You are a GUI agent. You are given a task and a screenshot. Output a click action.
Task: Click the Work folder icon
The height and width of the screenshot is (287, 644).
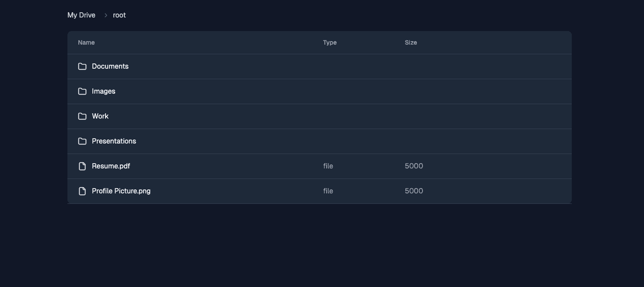[x=82, y=116]
